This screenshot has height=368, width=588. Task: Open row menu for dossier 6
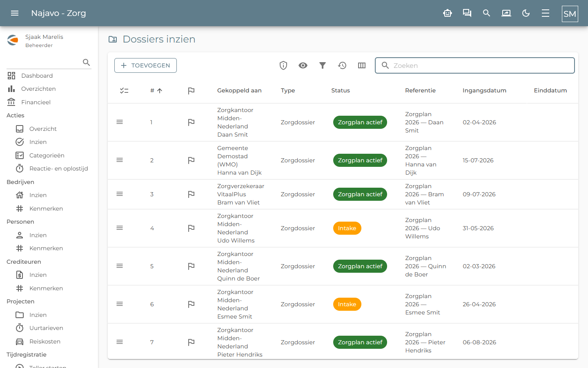click(120, 304)
